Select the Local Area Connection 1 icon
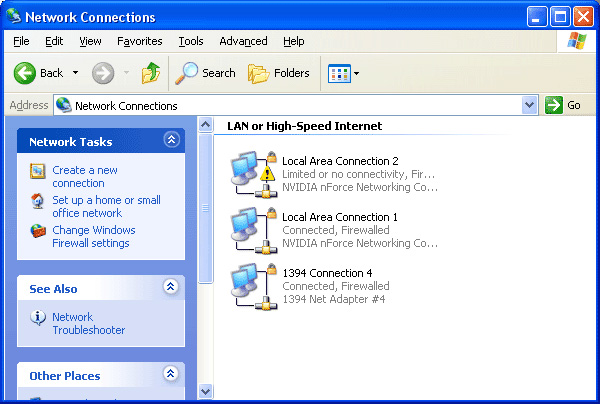 [x=252, y=229]
